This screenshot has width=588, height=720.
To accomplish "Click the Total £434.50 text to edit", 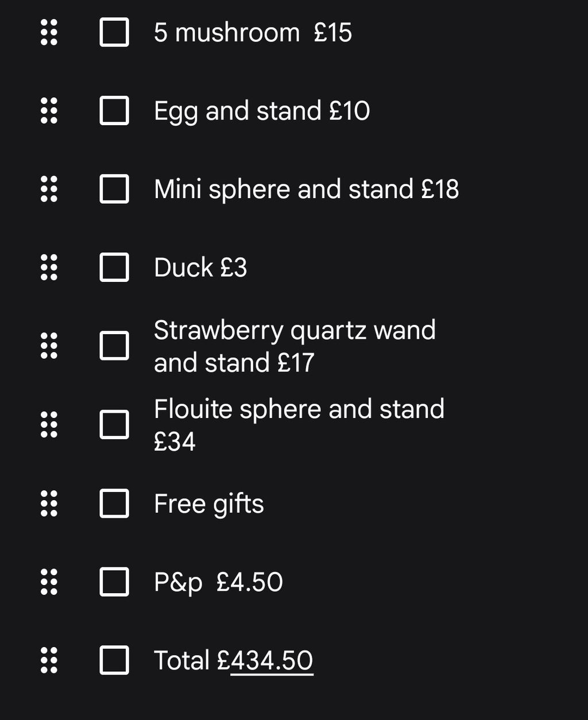I will 234,661.
